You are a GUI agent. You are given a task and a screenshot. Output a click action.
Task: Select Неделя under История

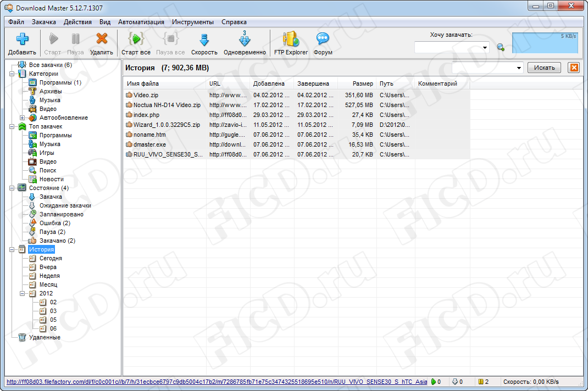click(49, 276)
